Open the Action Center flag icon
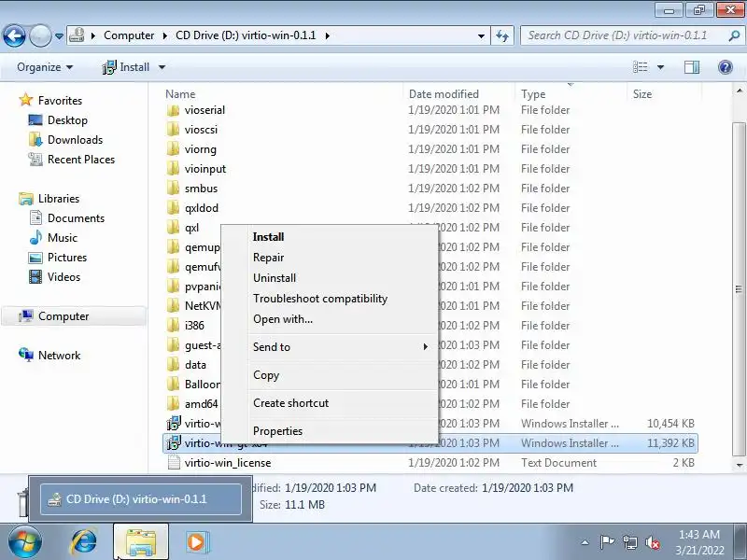Screen dimensions: 747x560 (x=607, y=542)
